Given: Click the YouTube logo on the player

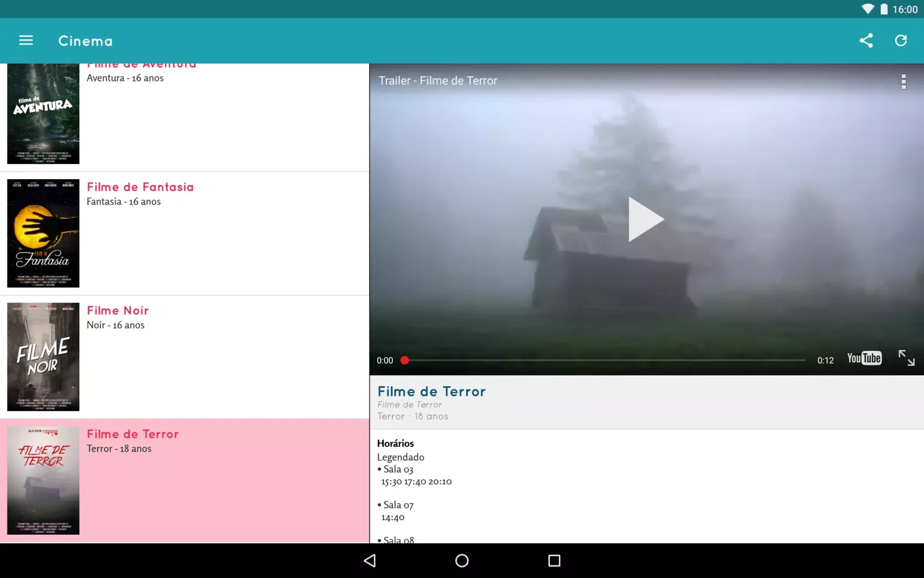Looking at the screenshot, I should [x=863, y=358].
